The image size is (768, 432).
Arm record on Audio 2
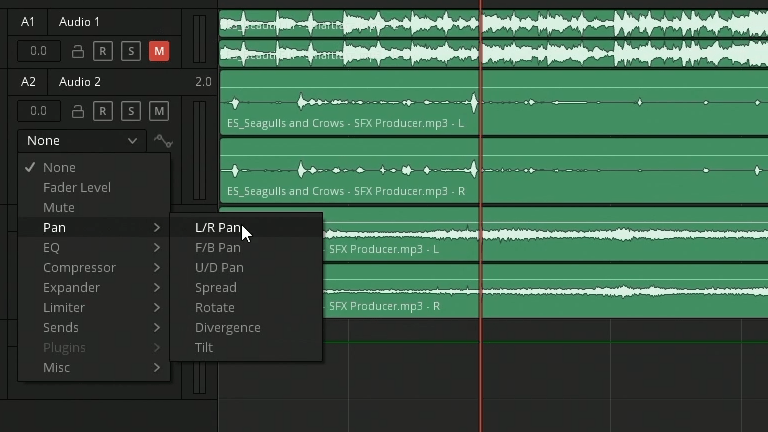pyautogui.click(x=103, y=112)
